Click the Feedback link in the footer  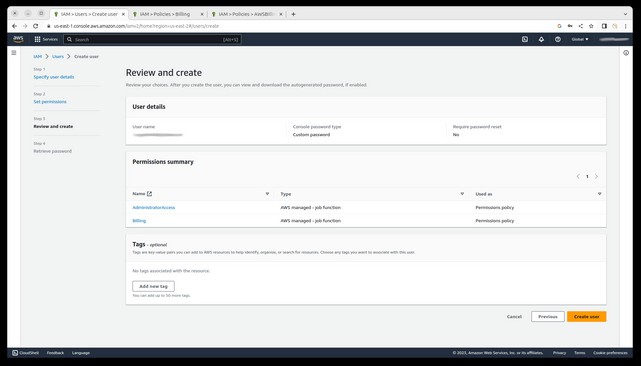pyautogui.click(x=55, y=353)
